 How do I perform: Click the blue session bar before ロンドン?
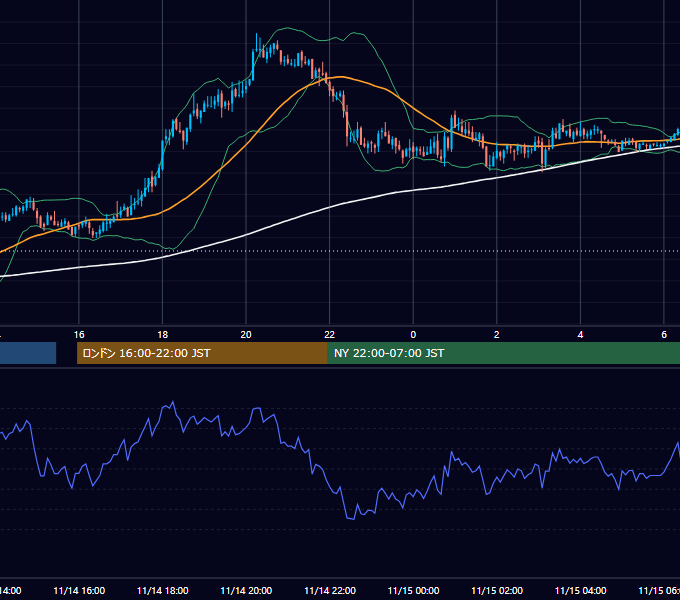click(x=28, y=353)
